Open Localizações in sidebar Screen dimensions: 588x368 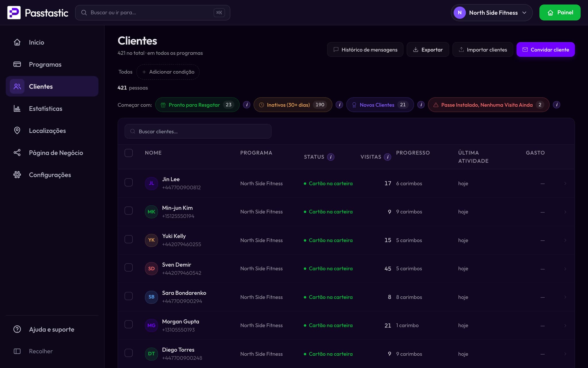[x=52, y=131]
